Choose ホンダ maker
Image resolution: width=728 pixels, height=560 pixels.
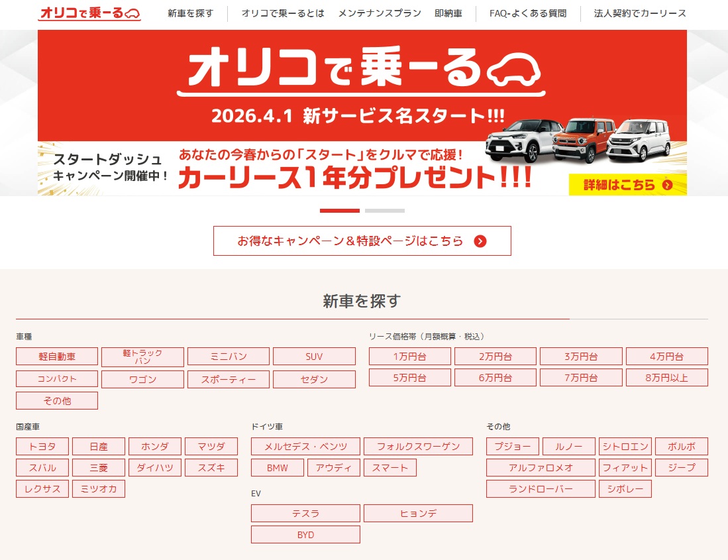[x=155, y=447]
